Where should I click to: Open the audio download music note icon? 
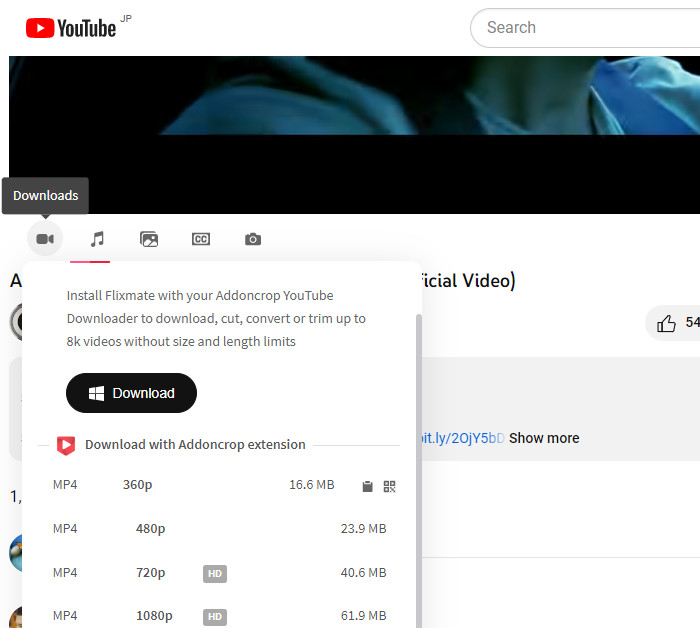tap(97, 239)
